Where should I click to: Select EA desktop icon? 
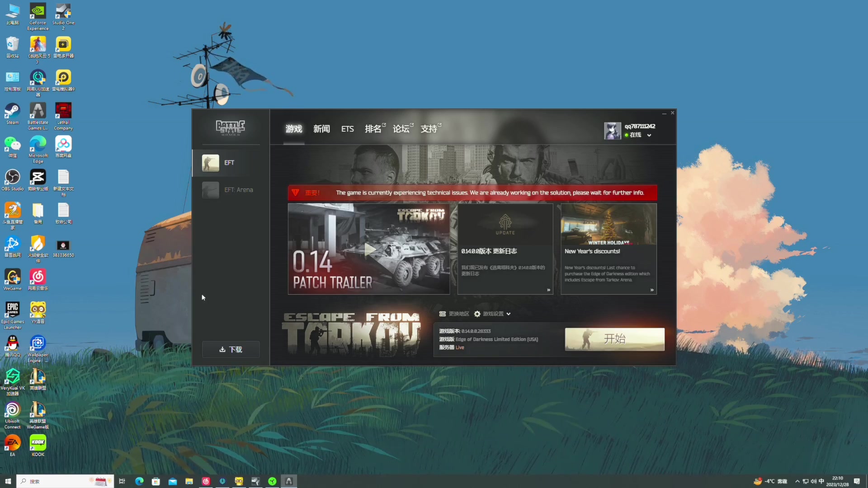click(13, 446)
